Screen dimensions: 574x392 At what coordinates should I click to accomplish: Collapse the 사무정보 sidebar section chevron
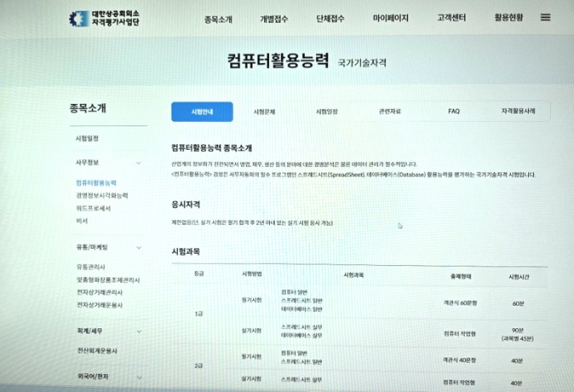pyautogui.click(x=138, y=163)
